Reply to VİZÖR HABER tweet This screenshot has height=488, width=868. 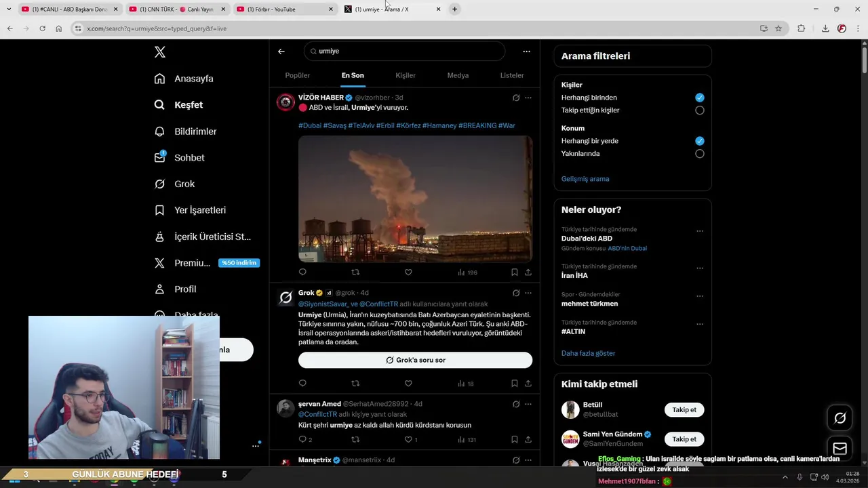[x=302, y=272]
